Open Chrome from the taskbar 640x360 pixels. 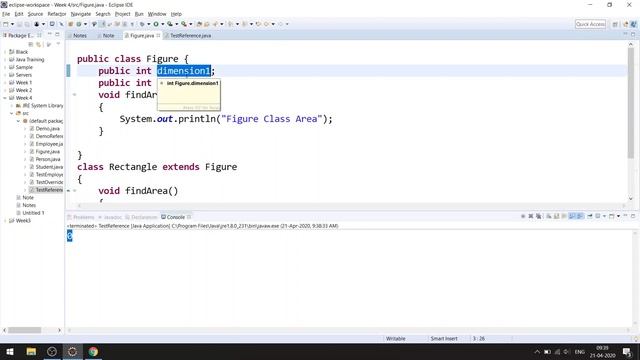[93, 351]
